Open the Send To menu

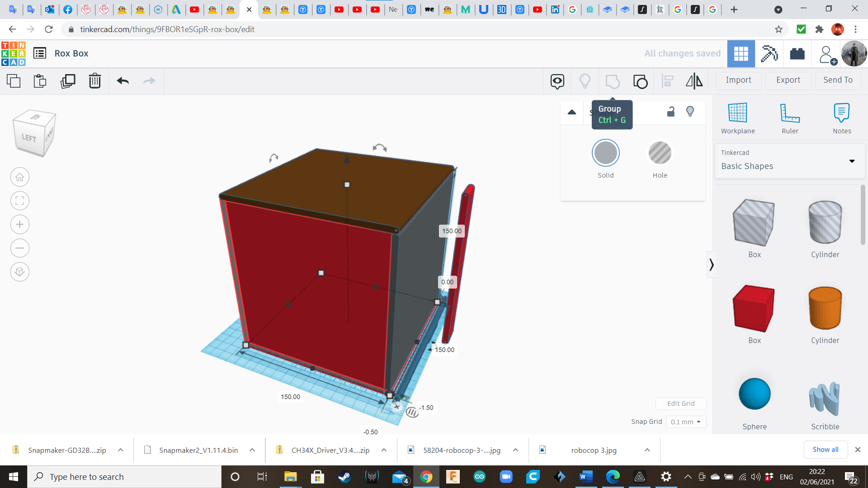(838, 80)
